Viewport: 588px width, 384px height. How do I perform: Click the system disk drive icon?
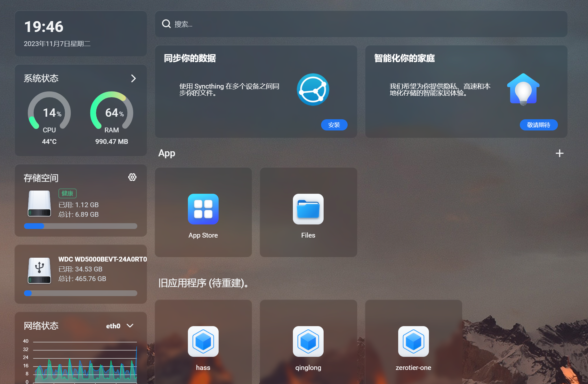(39, 203)
